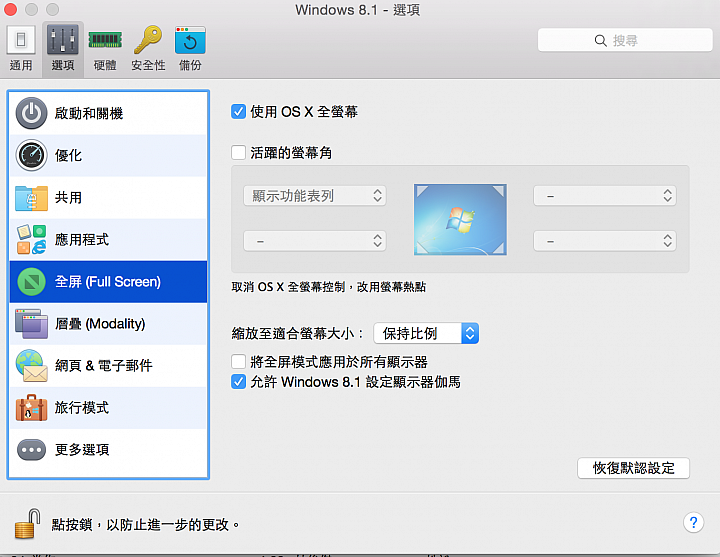Screen dimensions: 720x557
Task: Click the green Full Screen icon
Action: click(31, 281)
